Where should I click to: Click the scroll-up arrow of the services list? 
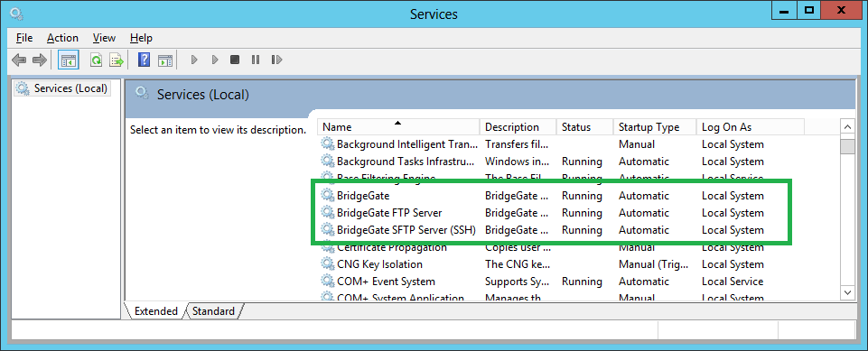(847, 126)
